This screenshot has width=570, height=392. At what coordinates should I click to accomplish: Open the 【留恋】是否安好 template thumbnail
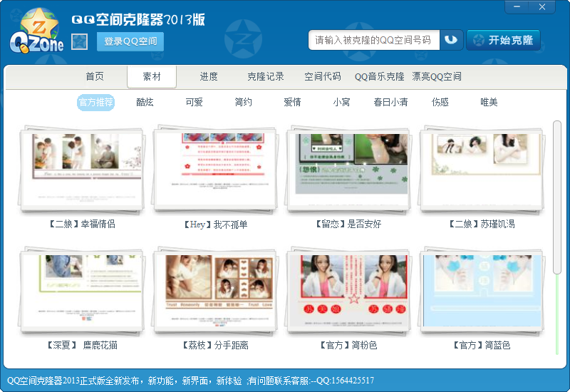pyautogui.click(x=348, y=169)
